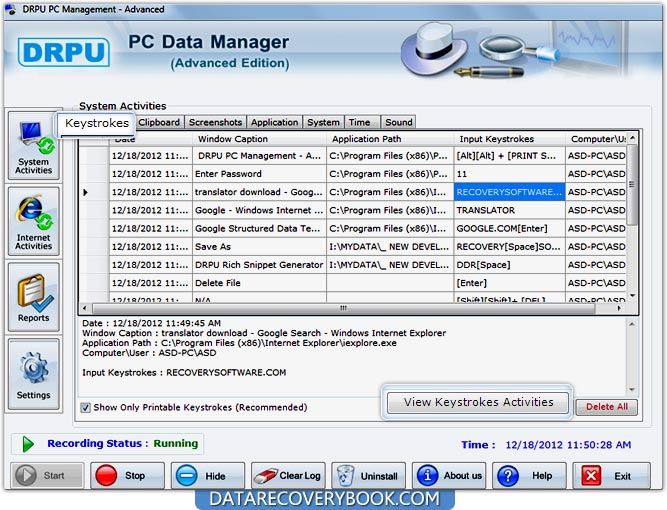Click the DRPU logo
The height and width of the screenshot is (510, 667).
64,52
